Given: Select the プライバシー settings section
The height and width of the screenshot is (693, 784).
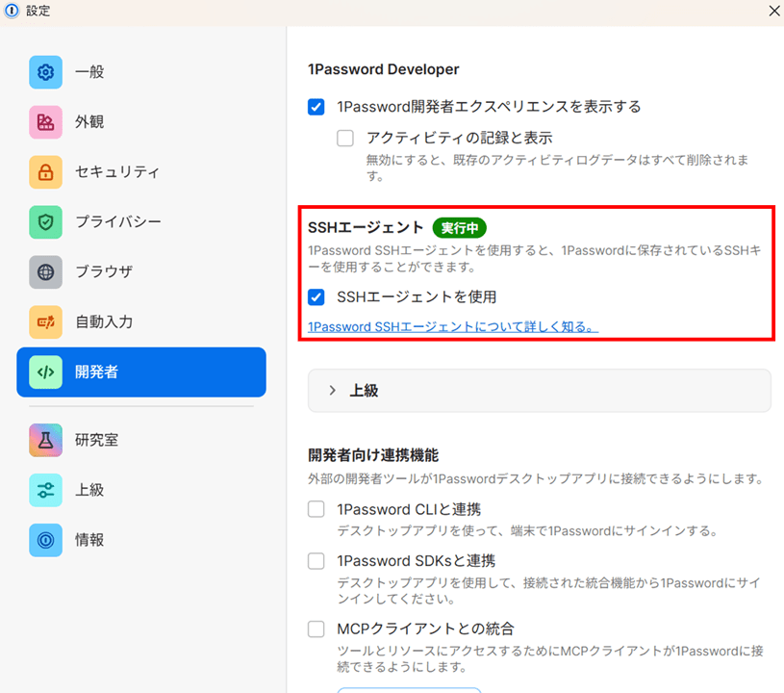Looking at the screenshot, I should point(141,222).
